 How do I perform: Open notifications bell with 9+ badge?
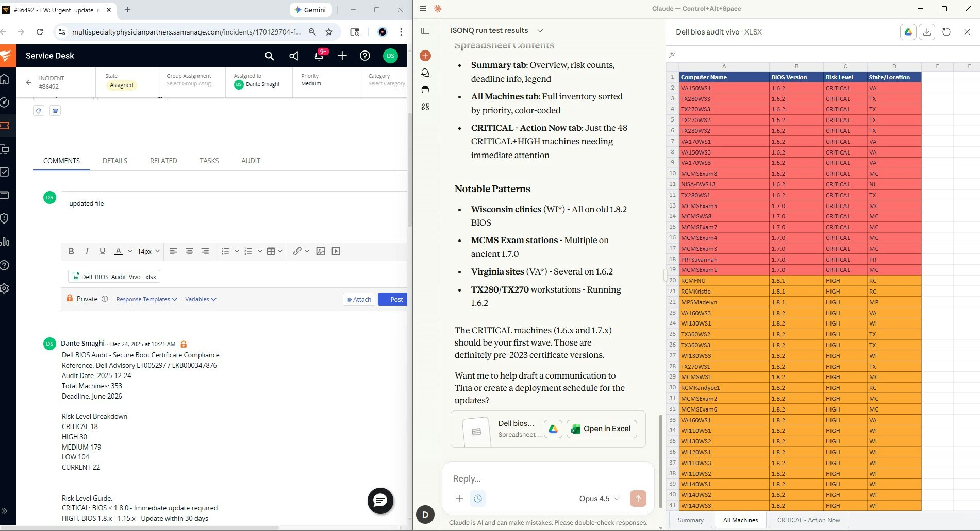coord(319,56)
